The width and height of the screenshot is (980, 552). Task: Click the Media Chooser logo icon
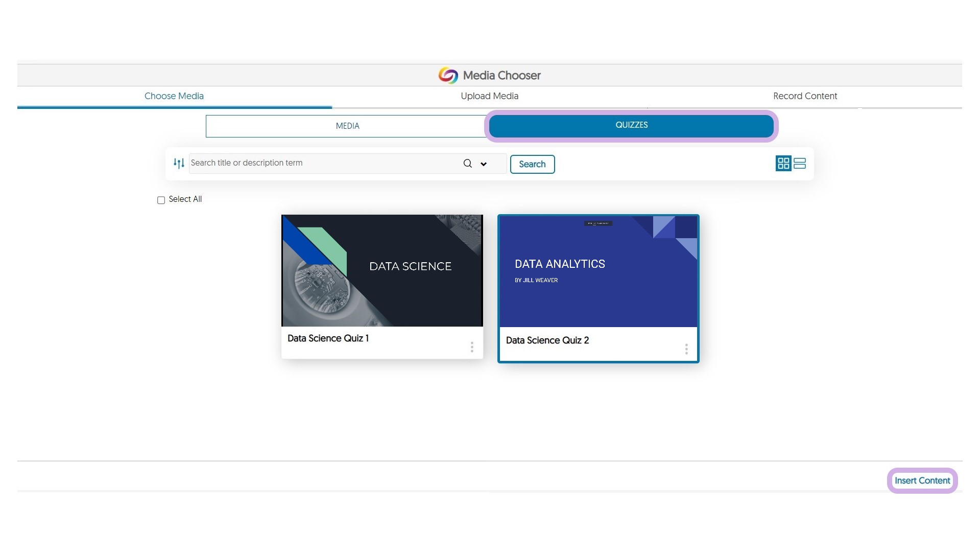point(448,76)
